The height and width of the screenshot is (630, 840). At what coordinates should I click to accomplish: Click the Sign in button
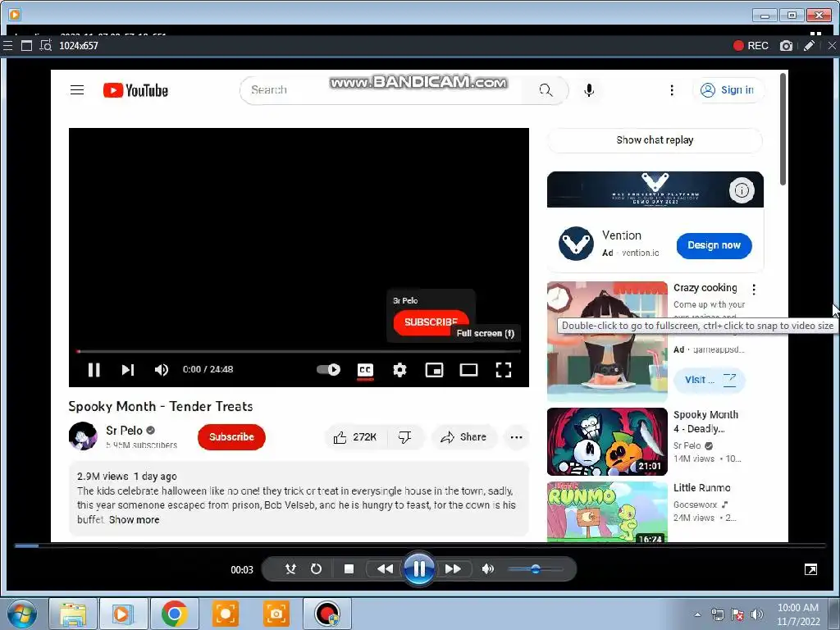pos(728,90)
